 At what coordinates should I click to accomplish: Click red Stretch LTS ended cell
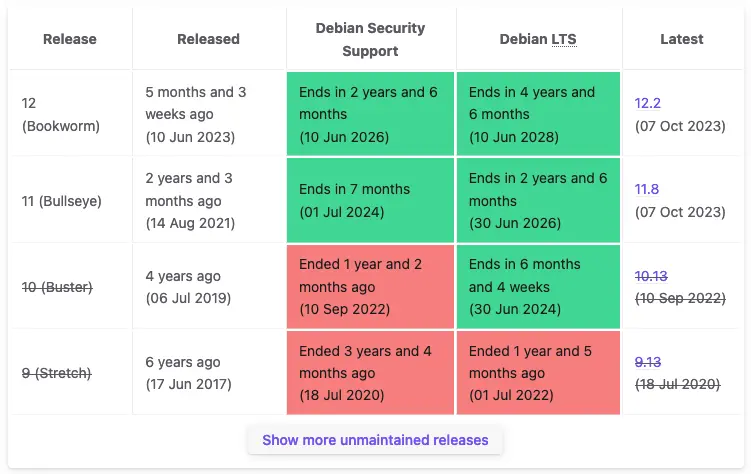pos(538,373)
